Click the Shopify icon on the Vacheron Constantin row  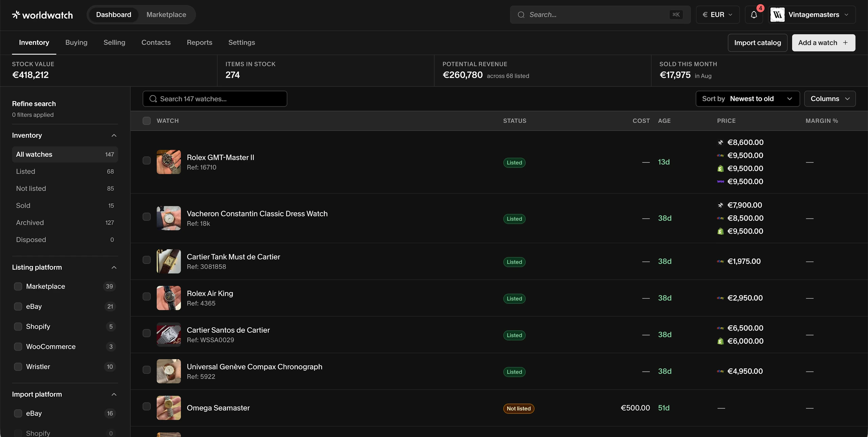point(721,231)
